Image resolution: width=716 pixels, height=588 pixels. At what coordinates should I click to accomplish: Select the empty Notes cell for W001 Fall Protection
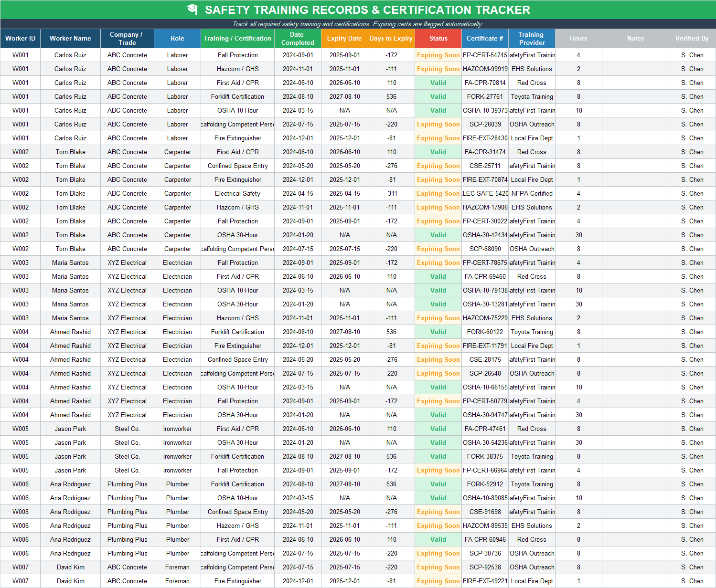click(x=635, y=55)
